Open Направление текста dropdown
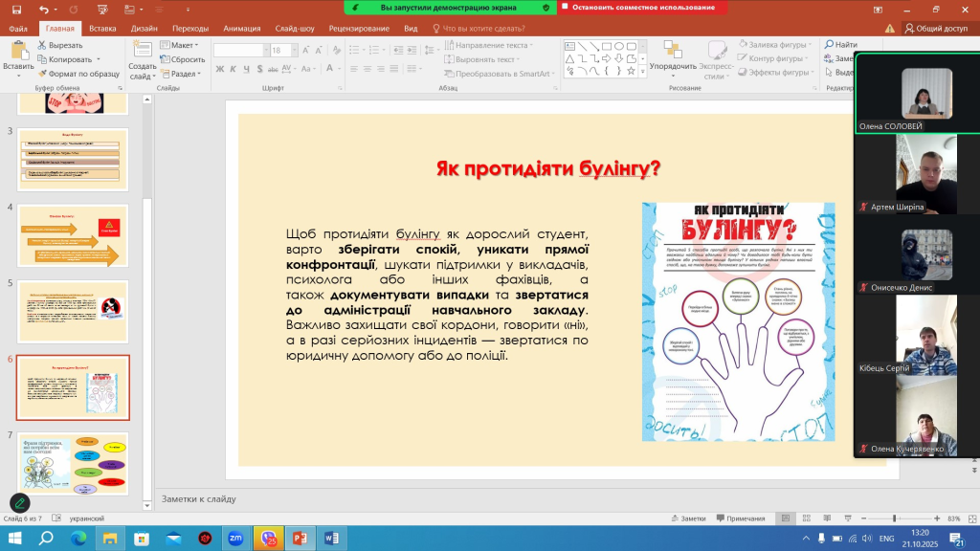Viewport: 980px width, 551px height. [x=489, y=45]
